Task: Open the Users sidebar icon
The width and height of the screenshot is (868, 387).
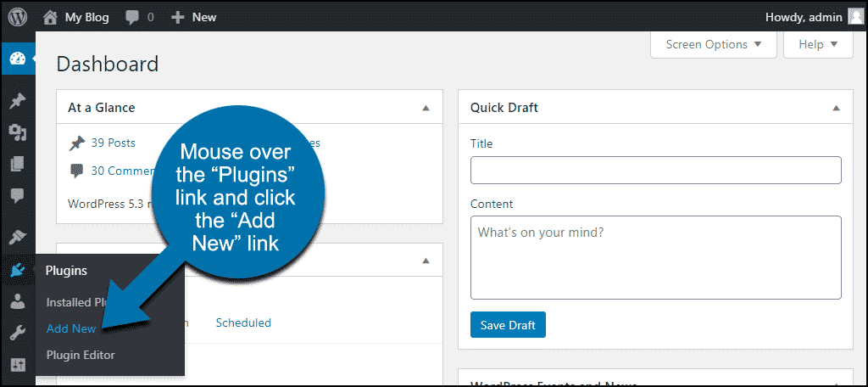Action: pyautogui.click(x=18, y=301)
